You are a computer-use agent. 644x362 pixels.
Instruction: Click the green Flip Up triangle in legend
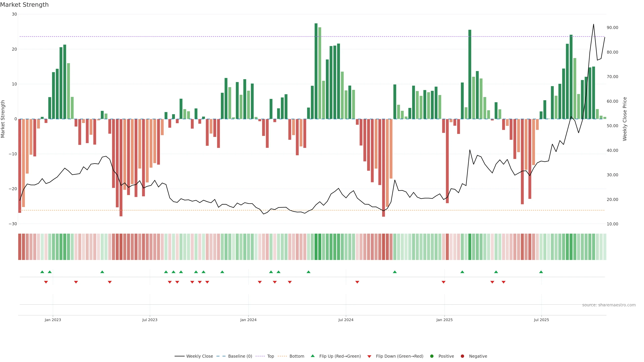pos(312,356)
